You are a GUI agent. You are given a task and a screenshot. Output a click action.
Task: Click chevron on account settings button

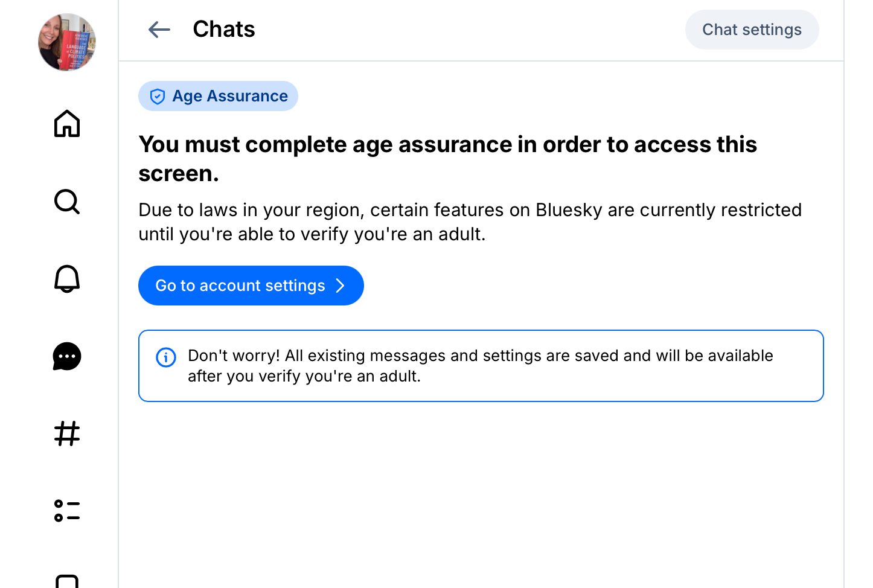point(341,286)
